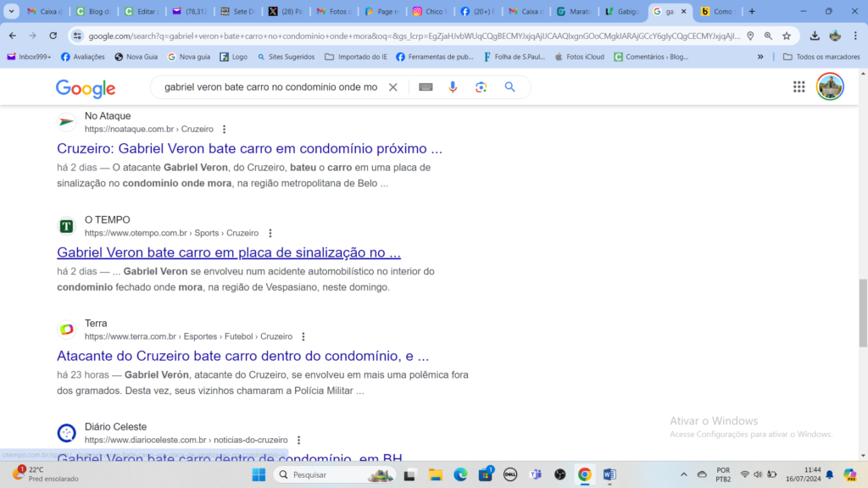Reload the page with the refresh icon
The height and width of the screenshot is (488, 868).
click(53, 36)
